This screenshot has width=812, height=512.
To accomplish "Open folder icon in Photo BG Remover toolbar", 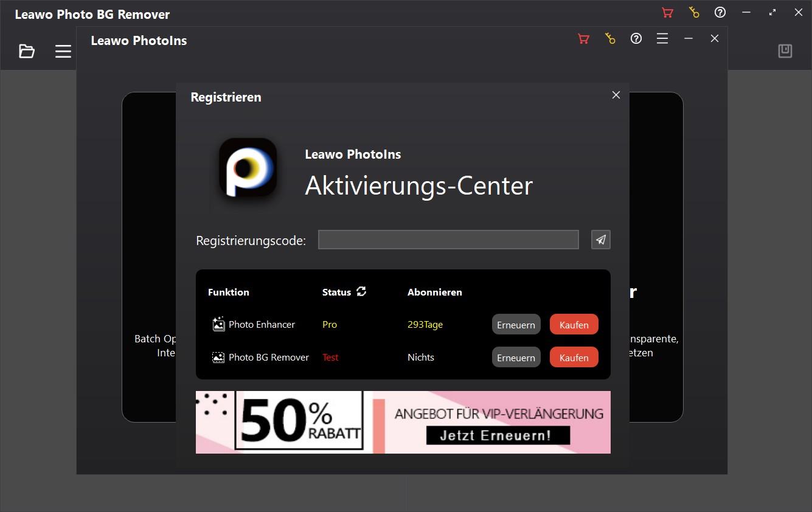I will [27, 51].
